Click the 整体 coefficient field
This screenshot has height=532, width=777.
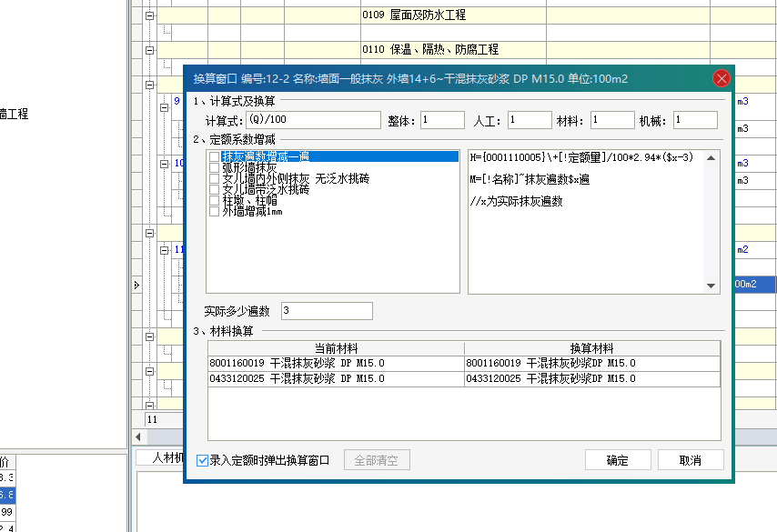click(442, 120)
